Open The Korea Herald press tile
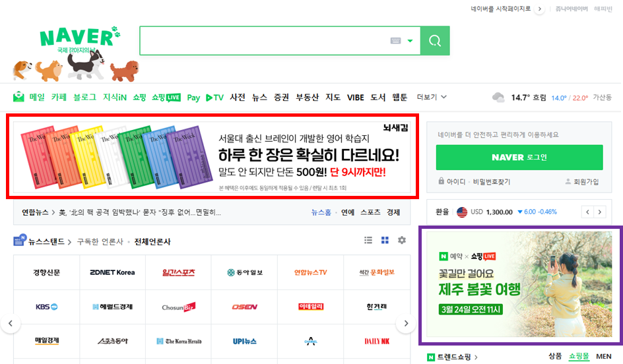This screenshot has height=364, width=623. click(178, 341)
